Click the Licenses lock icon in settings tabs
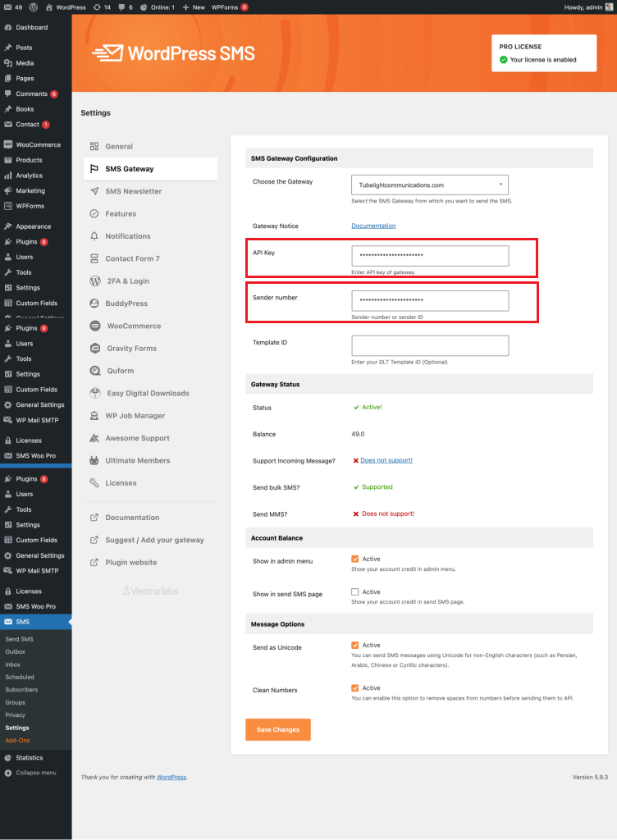Viewport: 617px width, 840px height. click(x=95, y=483)
